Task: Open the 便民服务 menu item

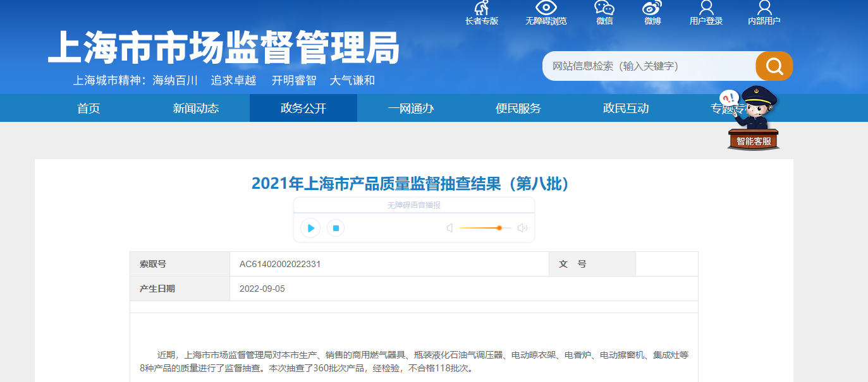Action: [518, 108]
